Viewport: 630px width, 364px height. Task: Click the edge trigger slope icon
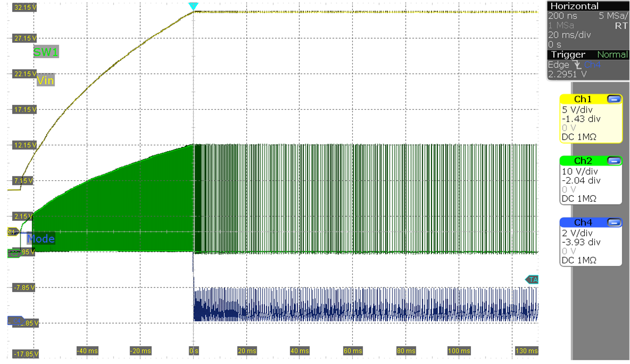click(577, 65)
